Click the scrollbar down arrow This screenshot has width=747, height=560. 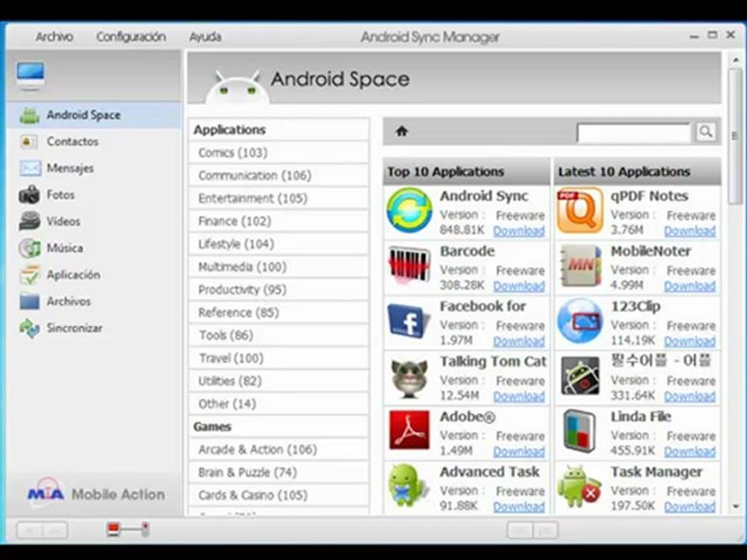tap(735, 506)
